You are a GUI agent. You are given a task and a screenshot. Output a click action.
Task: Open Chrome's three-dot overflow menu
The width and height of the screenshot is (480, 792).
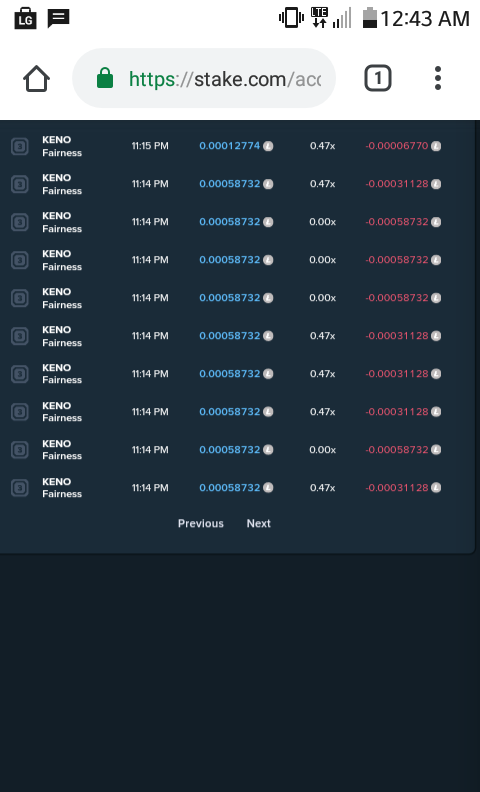pyautogui.click(x=438, y=78)
